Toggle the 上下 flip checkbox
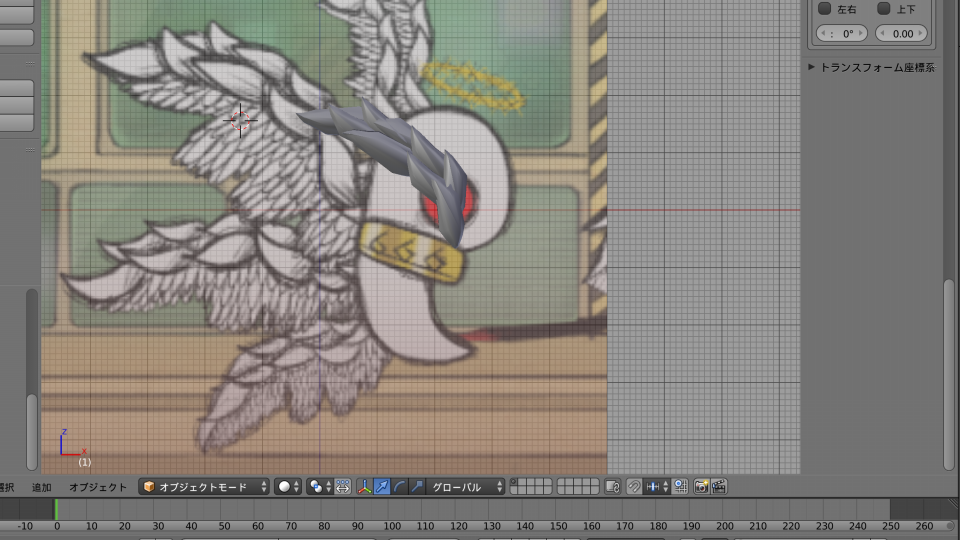Image resolution: width=960 pixels, height=540 pixels. pos(883,9)
